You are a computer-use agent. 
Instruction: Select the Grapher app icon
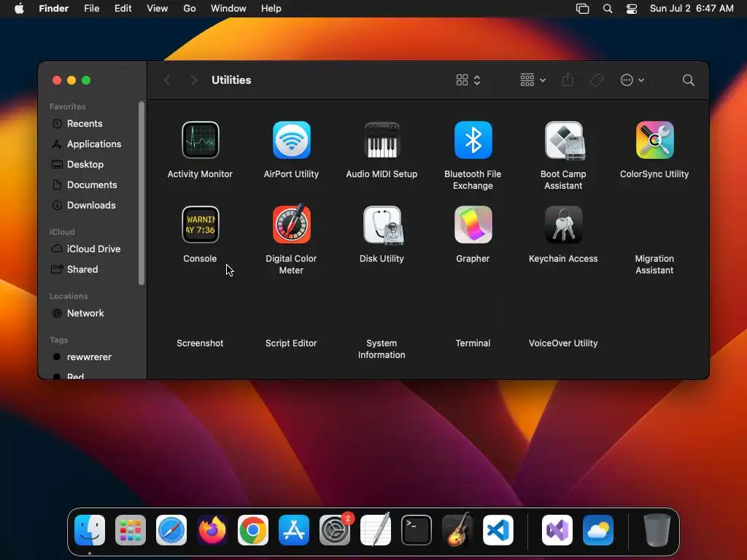point(473,225)
